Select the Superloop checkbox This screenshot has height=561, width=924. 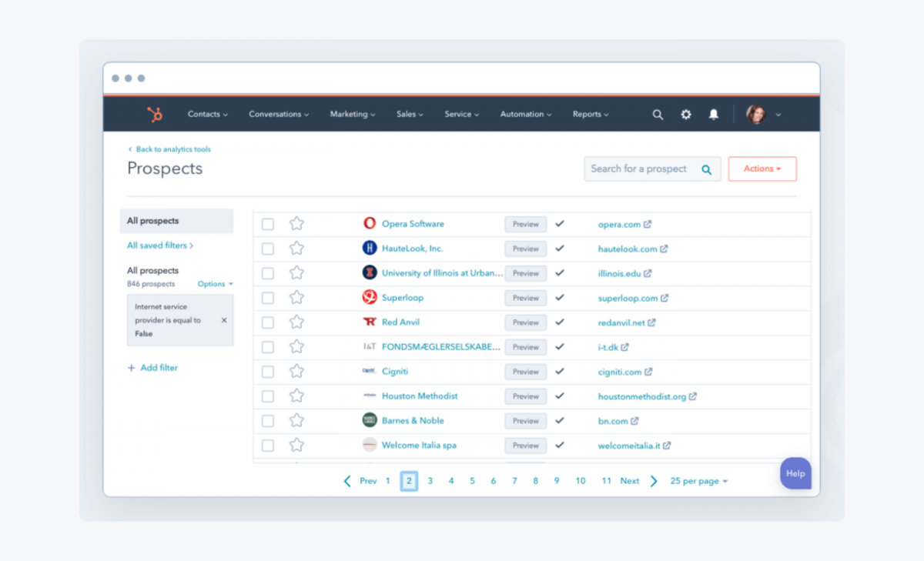(268, 298)
